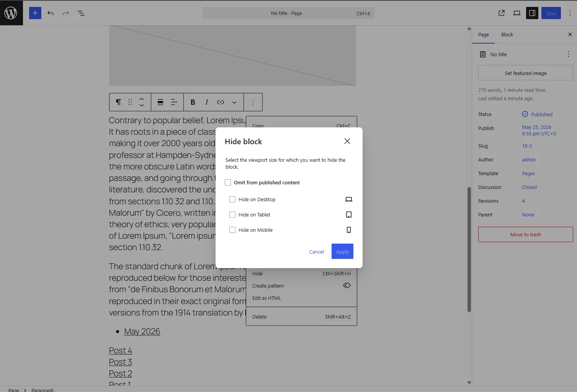Check Hide on Tablet

click(x=232, y=215)
